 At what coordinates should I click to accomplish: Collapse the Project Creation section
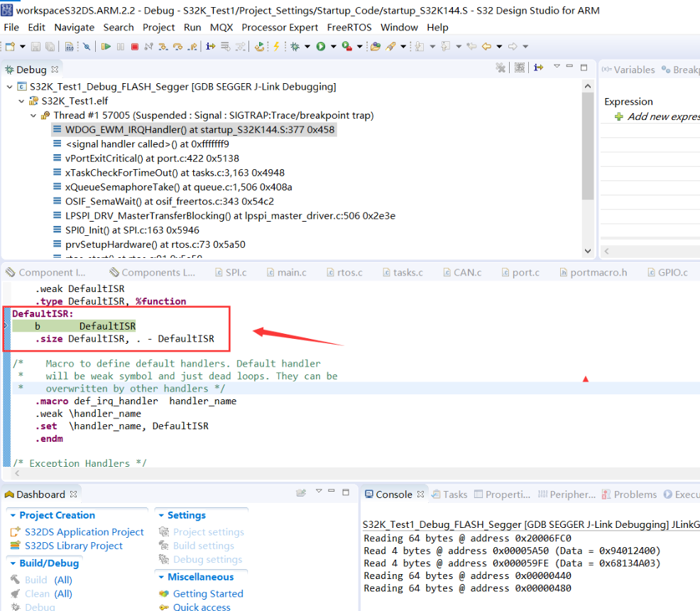[x=13, y=515]
